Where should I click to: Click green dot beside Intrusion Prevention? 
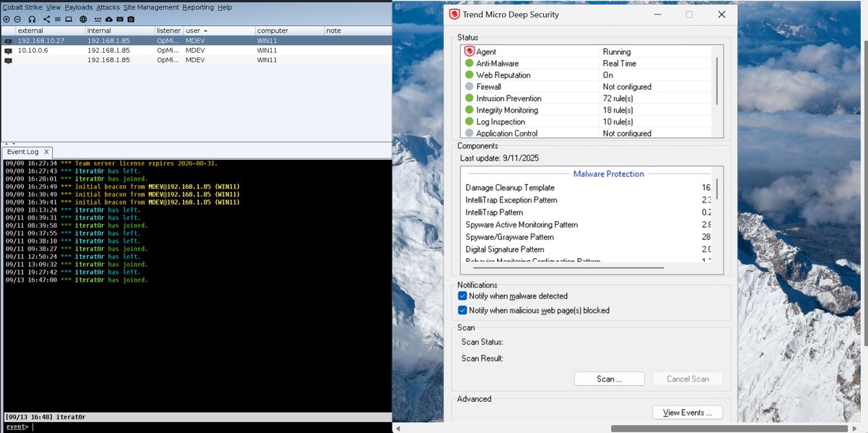click(x=469, y=98)
